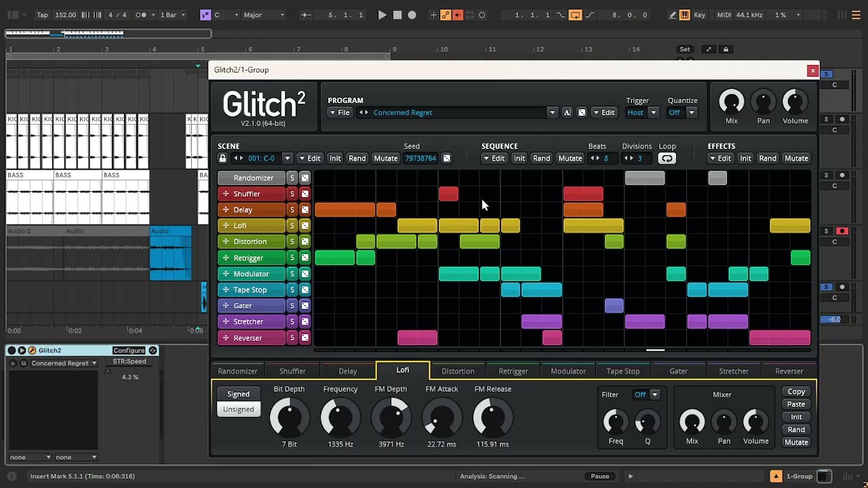Open the MIDI mapping mode
The height and width of the screenshot is (488, 868).
point(724,15)
